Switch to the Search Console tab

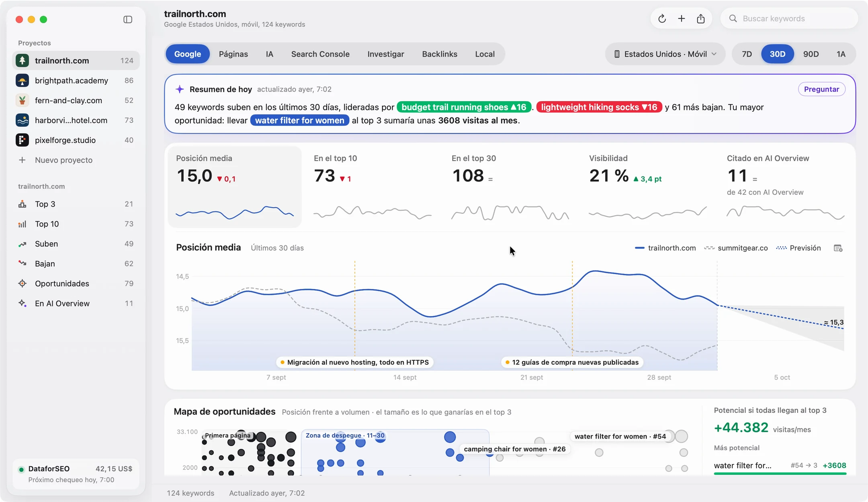tap(320, 54)
